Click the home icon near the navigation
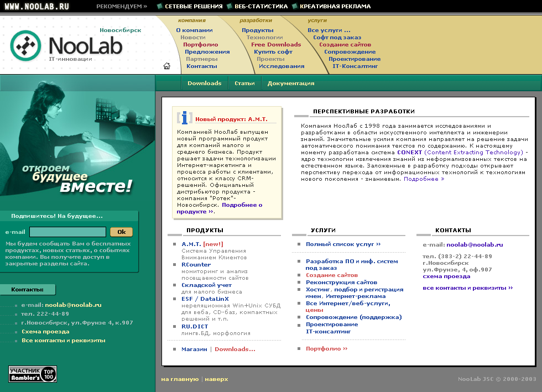 (166, 66)
